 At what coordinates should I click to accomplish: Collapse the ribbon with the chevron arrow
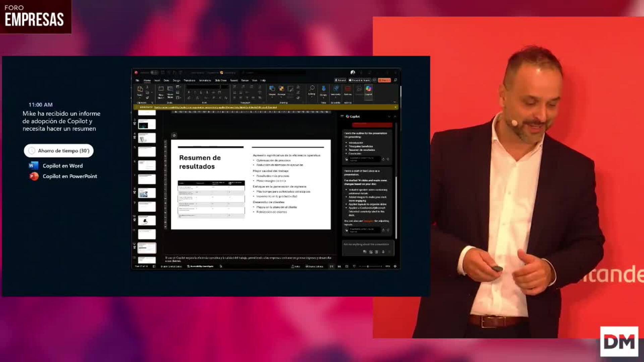point(394,102)
